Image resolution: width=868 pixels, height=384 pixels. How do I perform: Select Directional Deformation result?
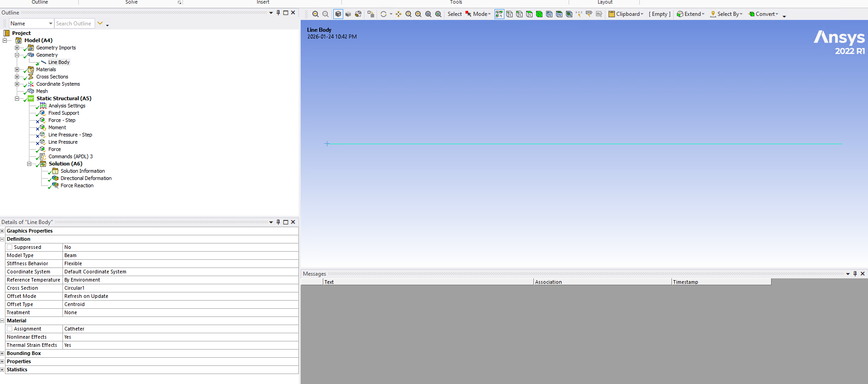(86, 178)
